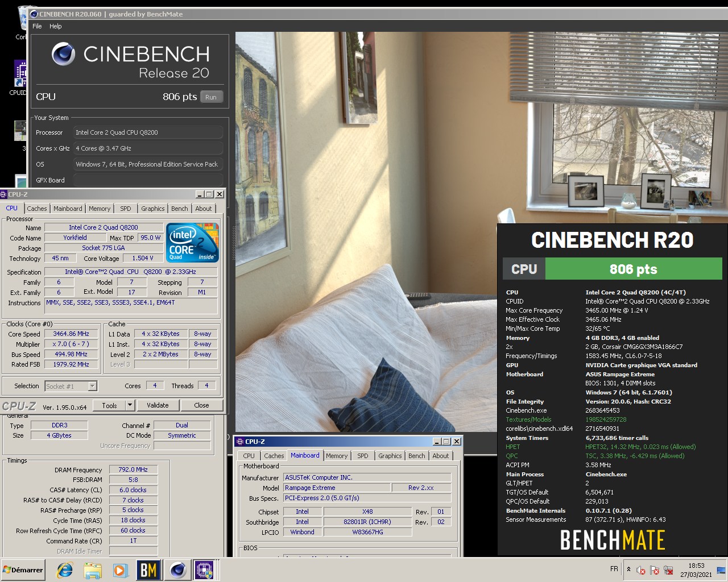The width and height of the screenshot is (728, 582).
Task: Switch to CPU-Z via its taskbar icon
Action: [204, 570]
